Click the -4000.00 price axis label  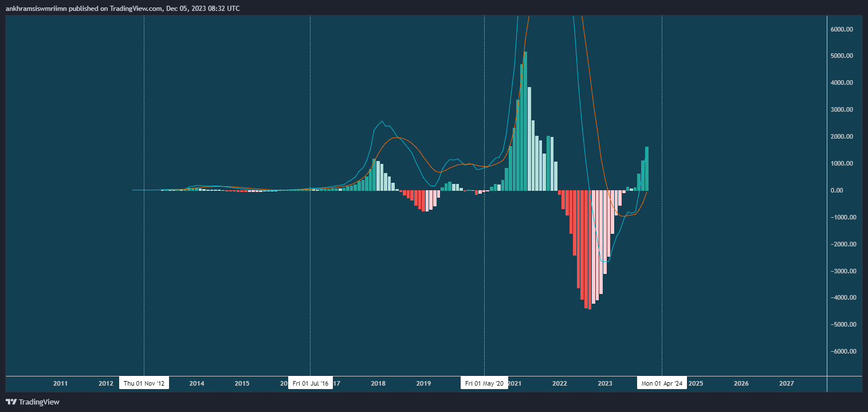(x=844, y=298)
